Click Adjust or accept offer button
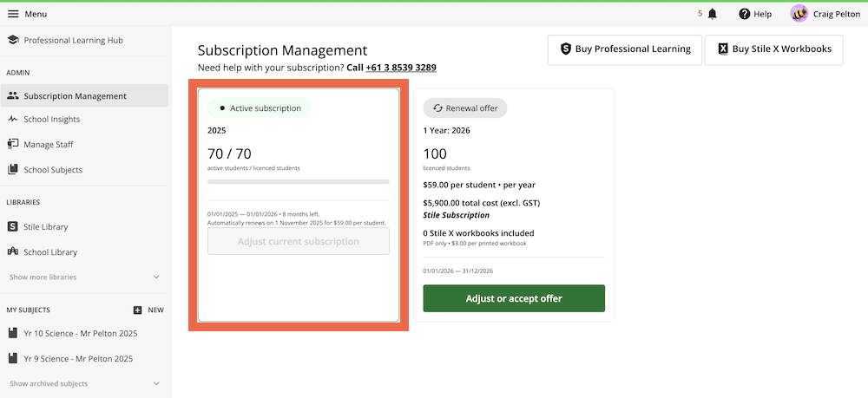This screenshot has width=868, height=398. coord(514,298)
